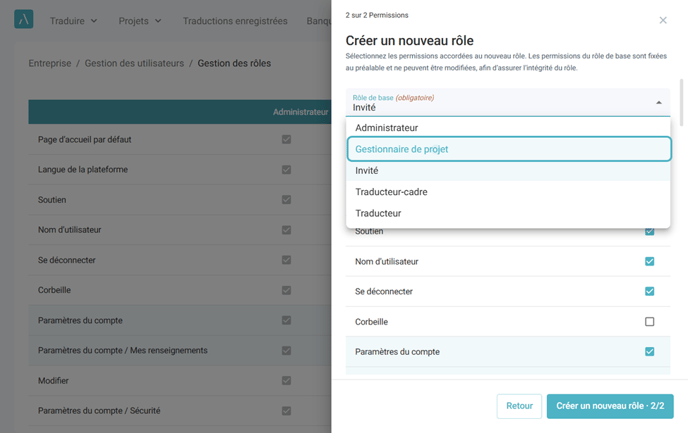
Task: Collapse the Rôle de base dropdown arrow
Action: point(659,103)
